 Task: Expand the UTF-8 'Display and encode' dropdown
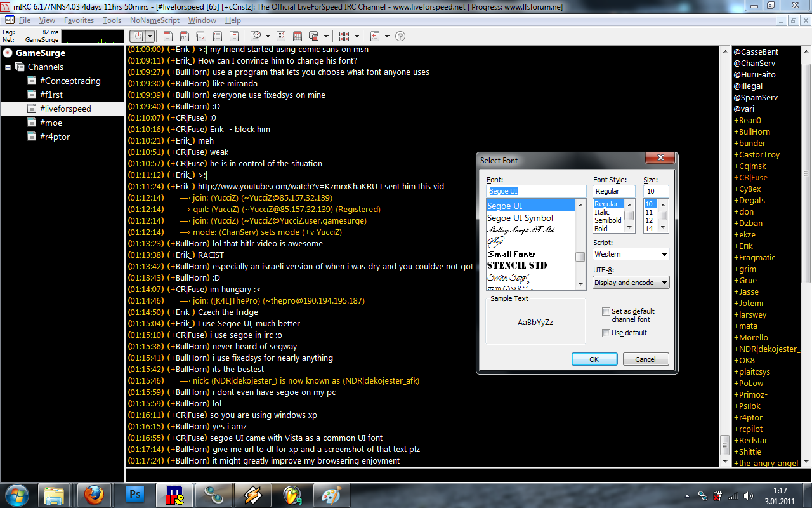631,283
